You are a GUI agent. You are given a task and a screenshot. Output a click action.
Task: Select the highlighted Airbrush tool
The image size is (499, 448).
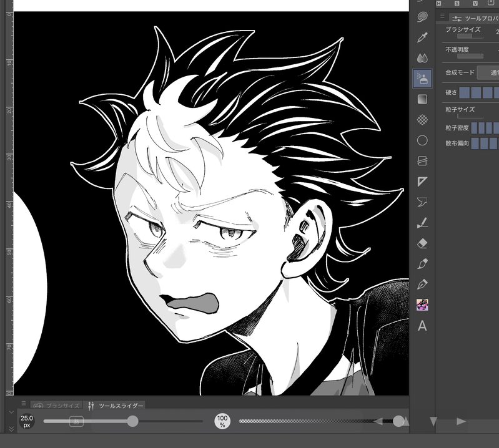[x=422, y=79]
